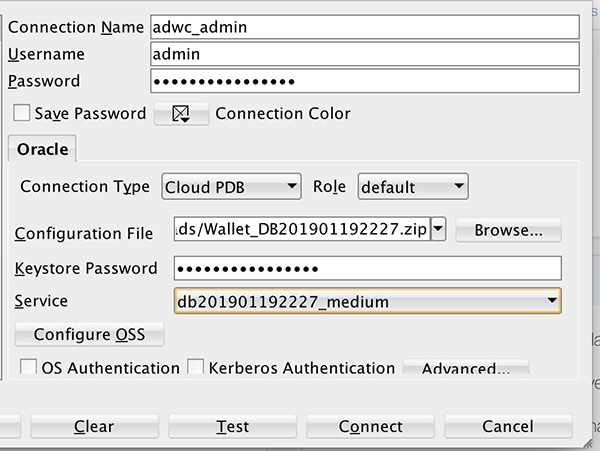Image resolution: width=600 pixels, height=451 pixels.
Task: Cancel the connection dialog
Action: pyautogui.click(x=507, y=427)
